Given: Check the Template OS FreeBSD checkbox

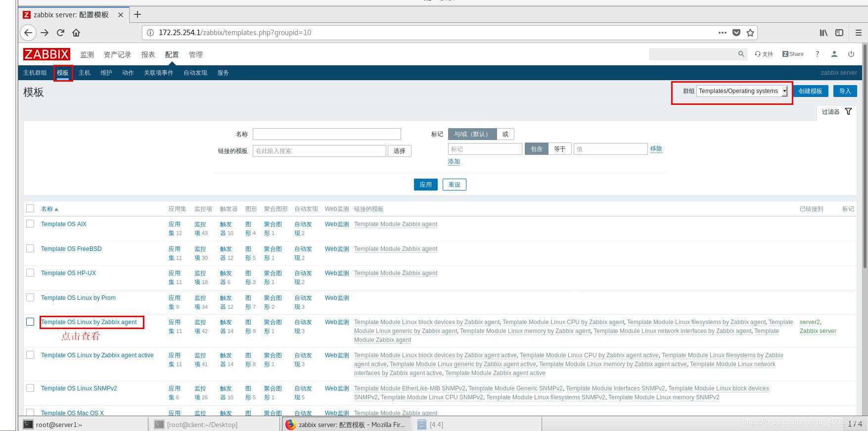Looking at the screenshot, I should (30, 248).
